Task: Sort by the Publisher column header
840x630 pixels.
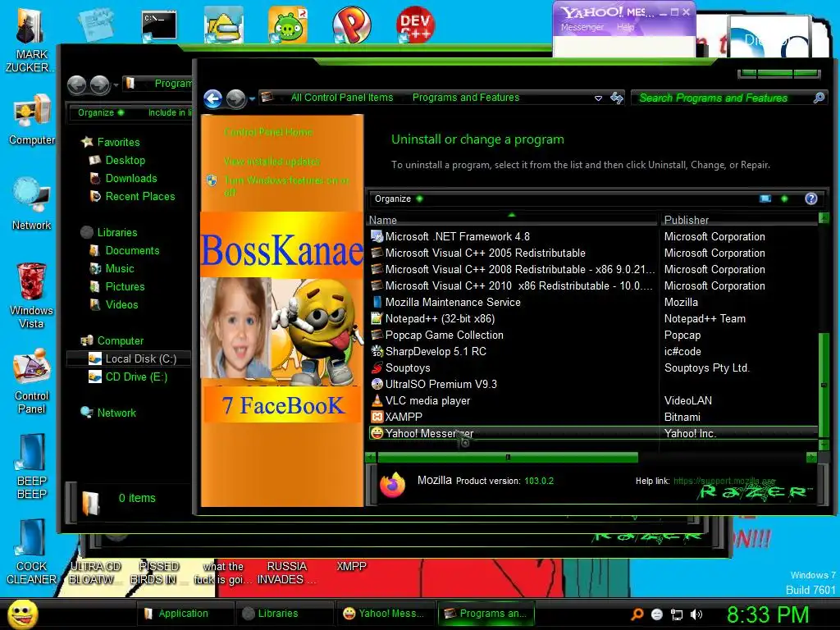Action: pyautogui.click(x=739, y=220)
